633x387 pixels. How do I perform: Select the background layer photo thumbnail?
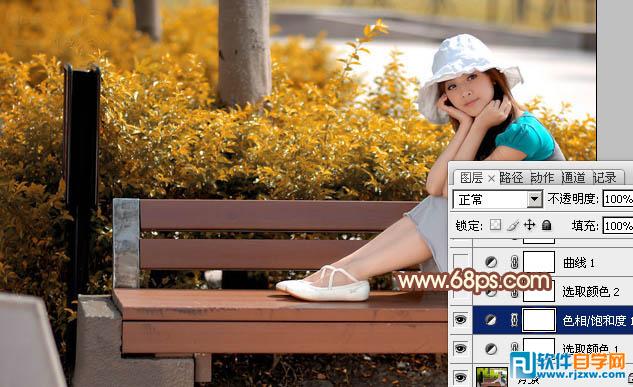pos(492,377)
